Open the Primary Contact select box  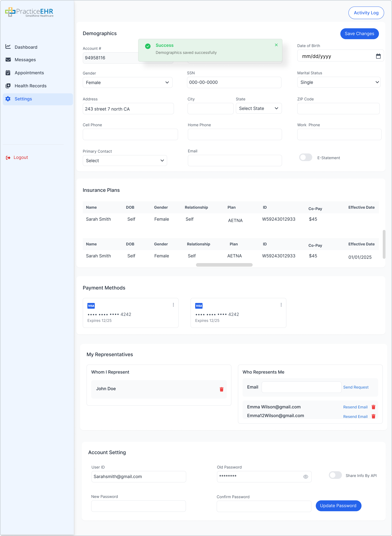(x=125, y=161)
